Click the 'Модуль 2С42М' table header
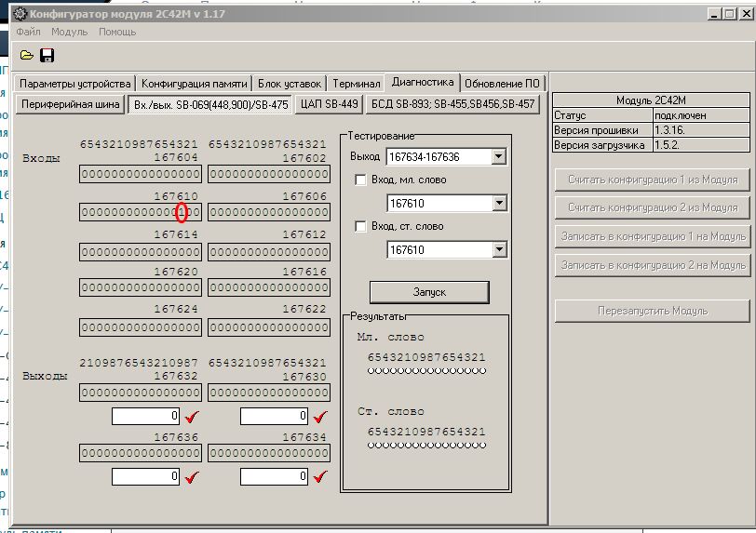This screenshot has height=533, width=756. point(651,100)
